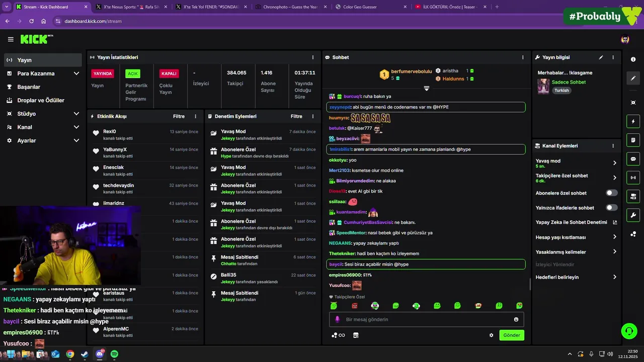Open Discord from the Windows taskbar
Image resolution: width=644 pixels, height=362 pixels.
pos(100,354)
